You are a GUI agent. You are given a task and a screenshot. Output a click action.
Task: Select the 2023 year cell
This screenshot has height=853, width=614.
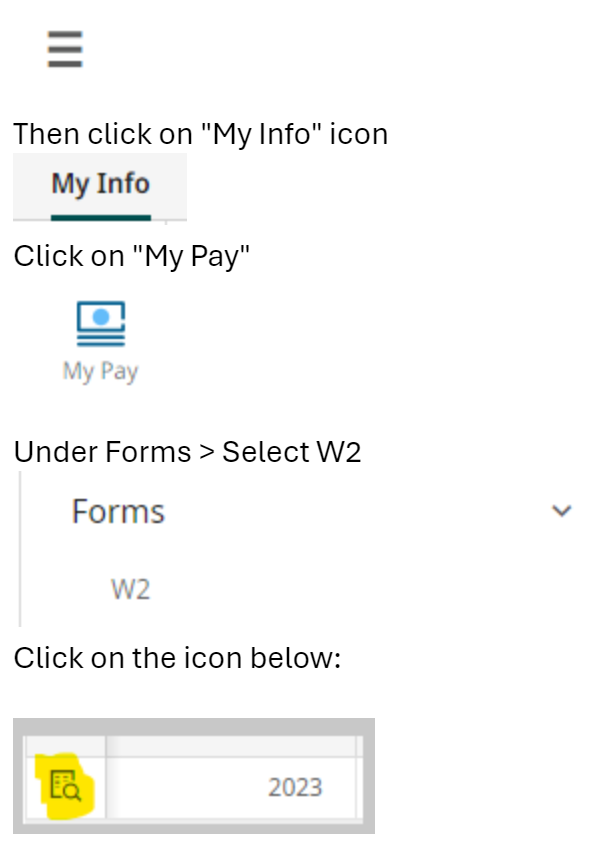pos(295,788)
